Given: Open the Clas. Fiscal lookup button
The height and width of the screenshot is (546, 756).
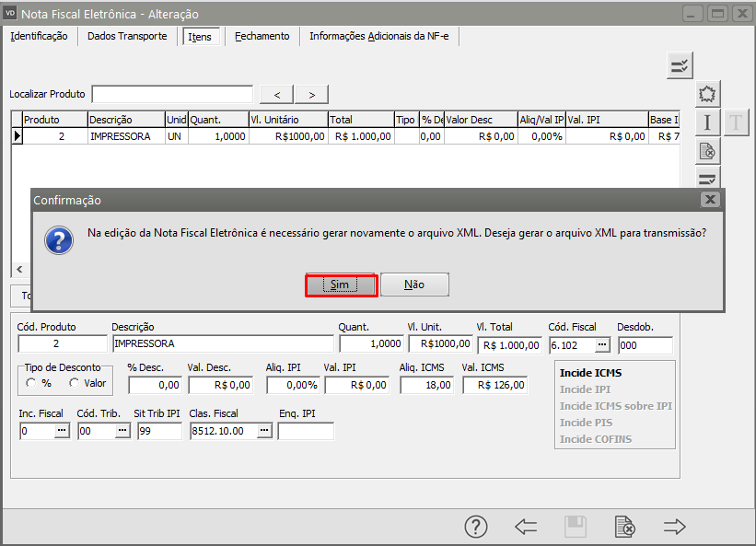Looking at the screenshot, I should point(264,430).
